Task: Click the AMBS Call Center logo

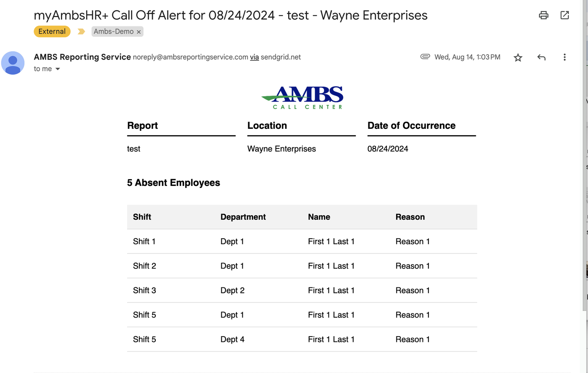Action: click(x=302, y=97)
